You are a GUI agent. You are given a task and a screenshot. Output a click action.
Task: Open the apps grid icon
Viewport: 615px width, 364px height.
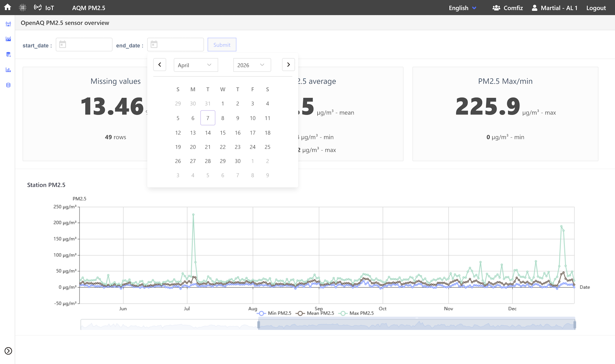tap(23, 8)
